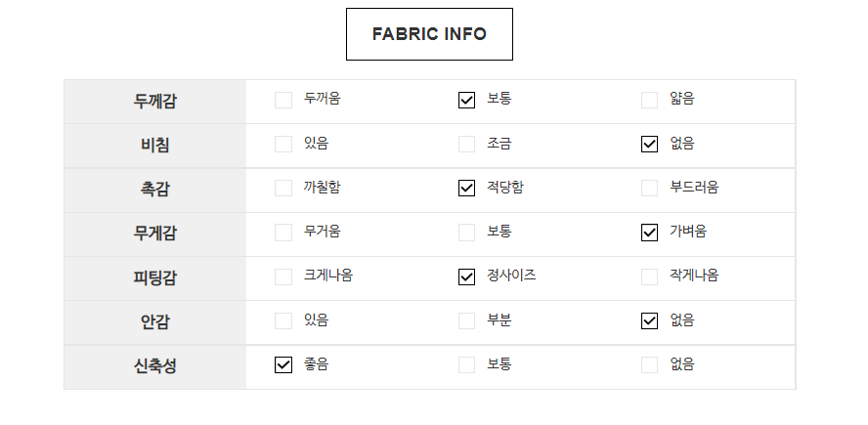Uncheck the 보통 checkbox in 두께감 row
Screen dimensions: 868x425
click(467, 100)
